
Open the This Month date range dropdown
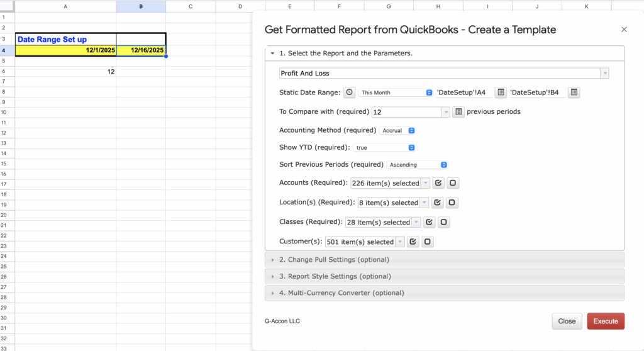pyautogui.click(x=396, y=92)
